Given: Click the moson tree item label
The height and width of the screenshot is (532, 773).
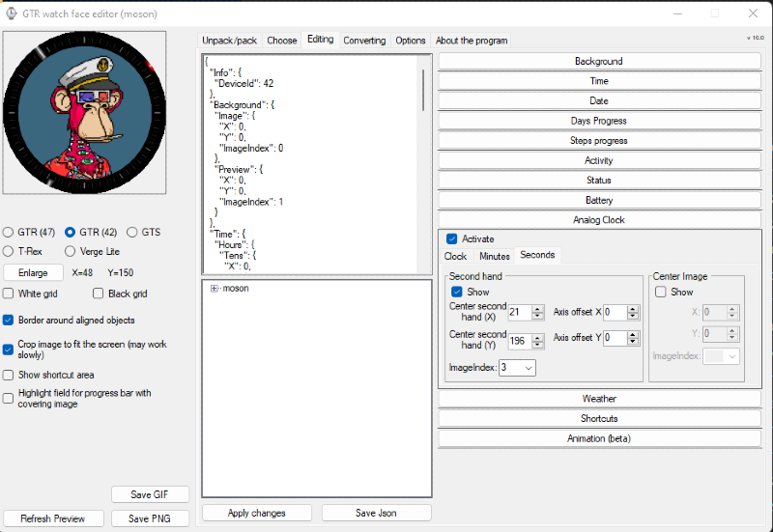Looking at the screenshot, I should [236, 289].
